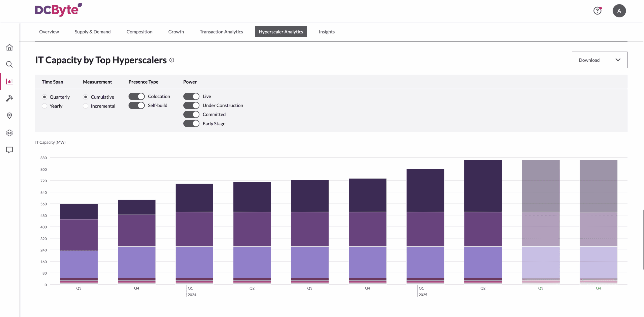
Task: Click the feedback chat bubble icon
Action: coord(9,150)
